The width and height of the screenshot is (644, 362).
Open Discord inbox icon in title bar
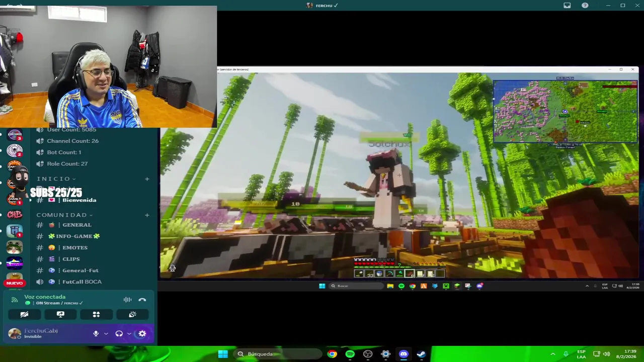point(567,6)
